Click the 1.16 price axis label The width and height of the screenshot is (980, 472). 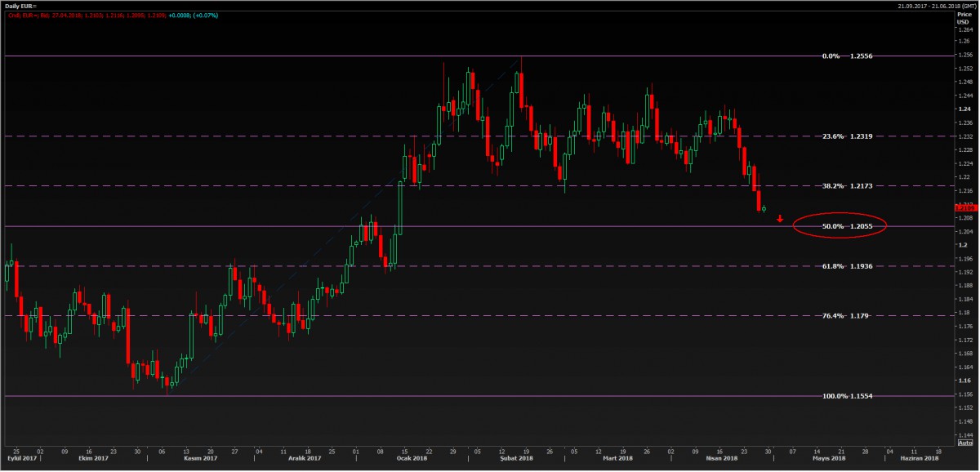point(963,381)
